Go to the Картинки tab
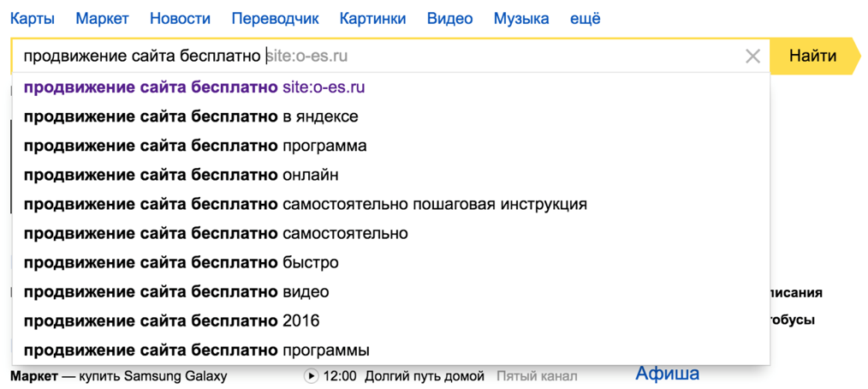Image resolution: width=868 pixels, height=389 pixels. coord(372,19)
